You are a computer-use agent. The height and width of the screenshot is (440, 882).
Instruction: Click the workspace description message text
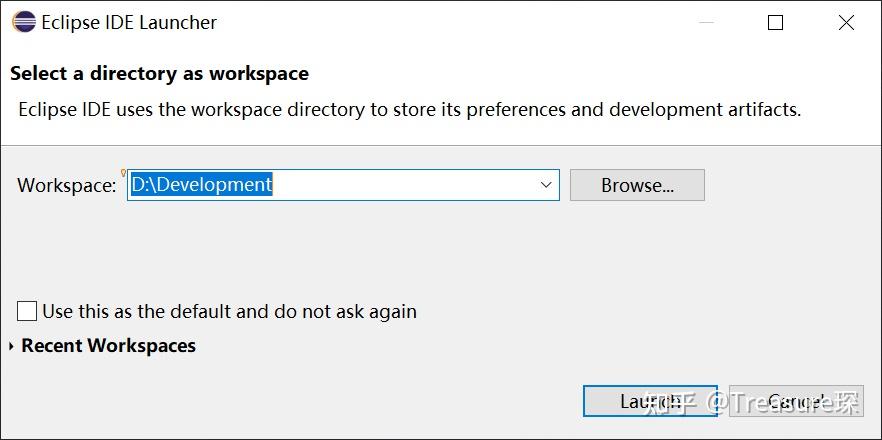tap(409, 109)
